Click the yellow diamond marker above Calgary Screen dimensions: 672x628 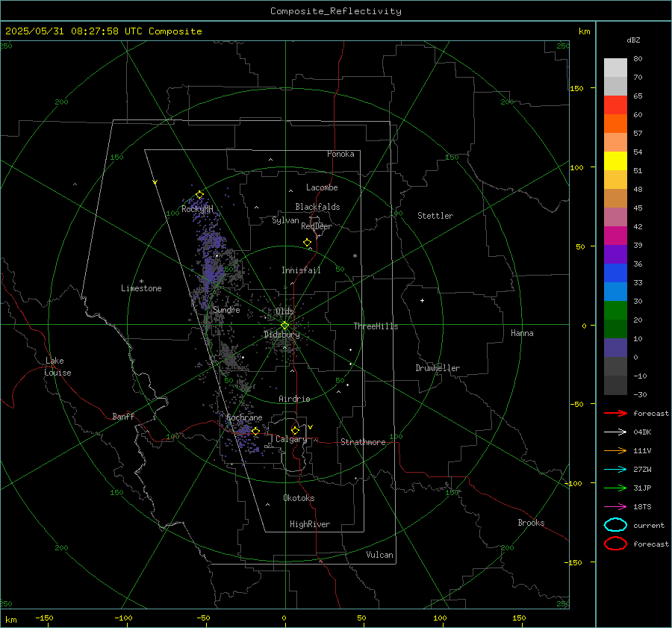click(295, 430)
